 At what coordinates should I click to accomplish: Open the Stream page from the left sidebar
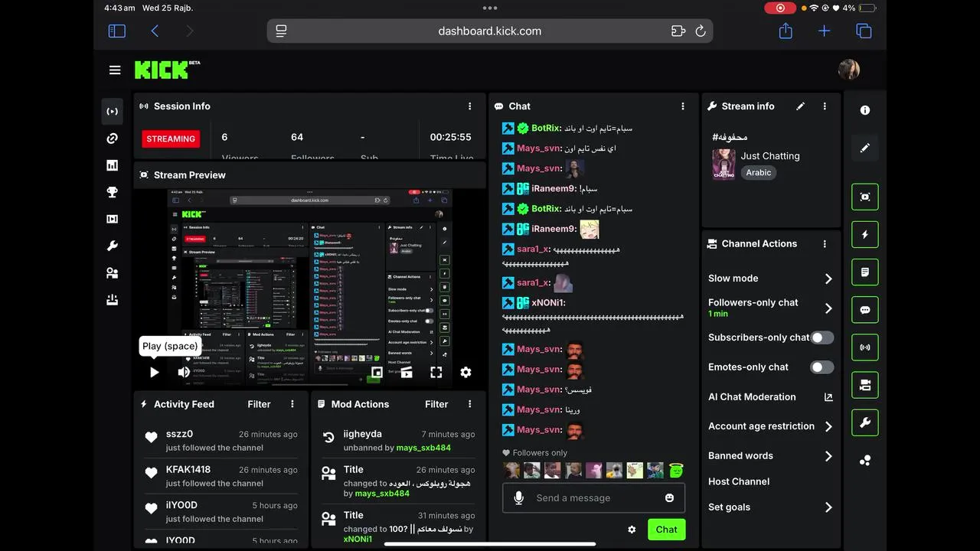113,112
